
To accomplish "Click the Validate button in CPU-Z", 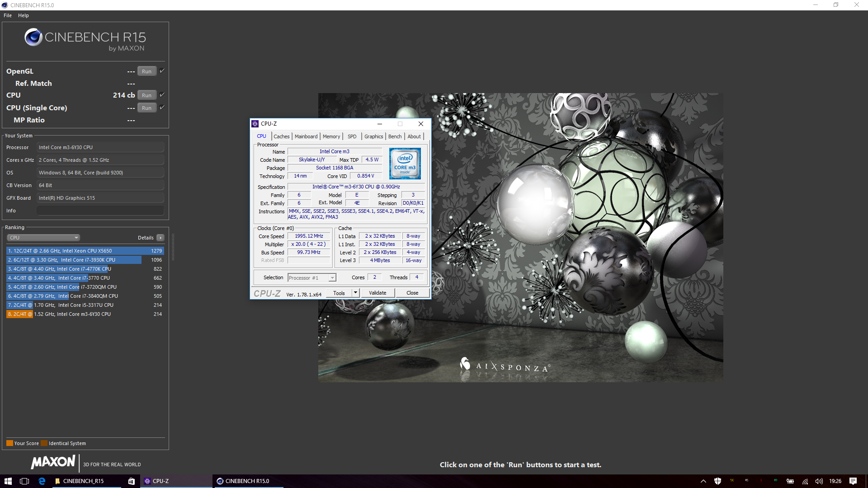I will 377,293.
